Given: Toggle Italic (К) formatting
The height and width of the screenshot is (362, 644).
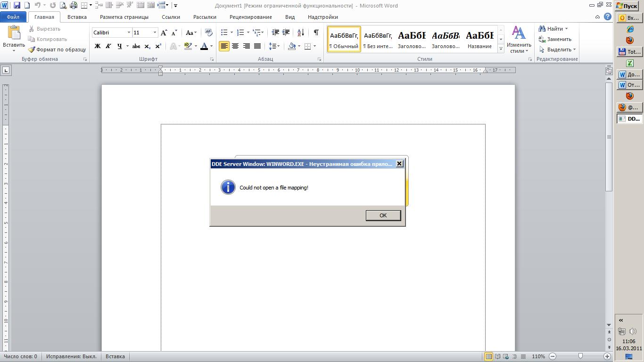Looking at the screenshot, I should click(x=108, y=46).
